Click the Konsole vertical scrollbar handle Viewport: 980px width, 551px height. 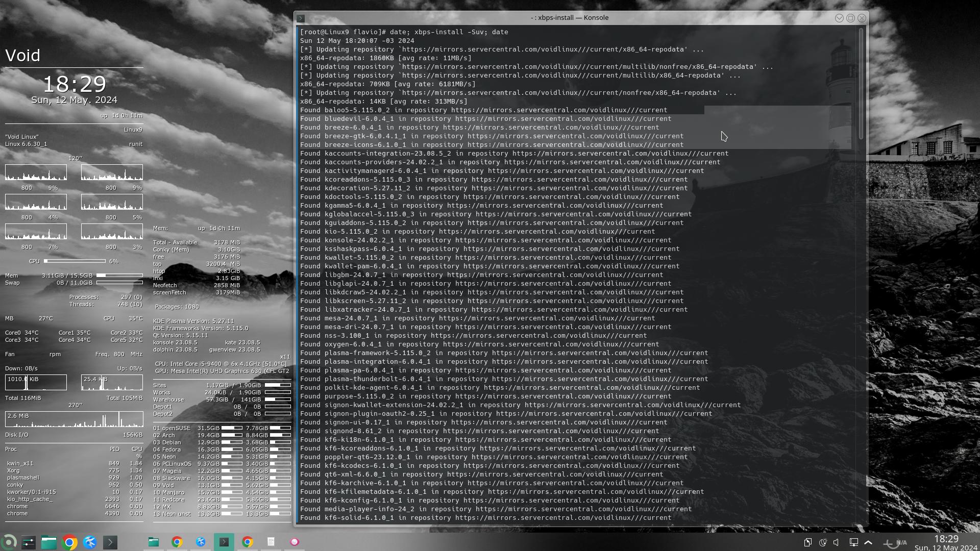pos(861,84)
